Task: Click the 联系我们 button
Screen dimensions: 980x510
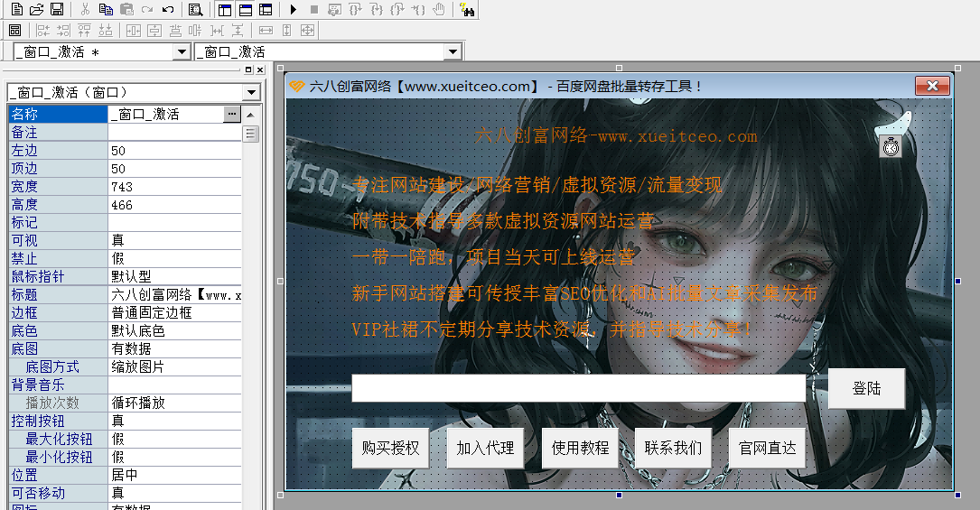Action: click(673, 449)
